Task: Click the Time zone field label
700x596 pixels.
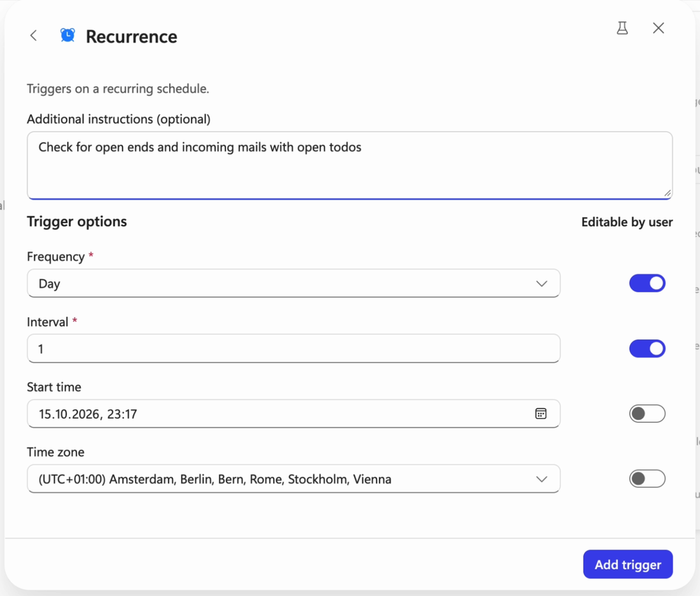Action: [x=55, y=452]
